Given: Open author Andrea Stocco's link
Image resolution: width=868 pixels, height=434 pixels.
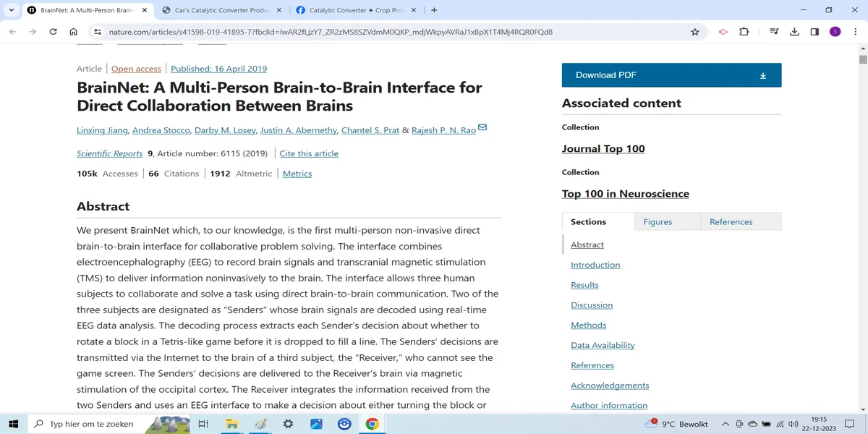Looking at the screenshot, I should 161,130.
